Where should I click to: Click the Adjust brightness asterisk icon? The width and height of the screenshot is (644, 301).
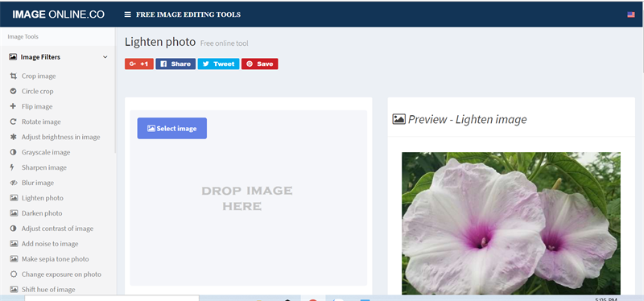click(x=13, y=137)
